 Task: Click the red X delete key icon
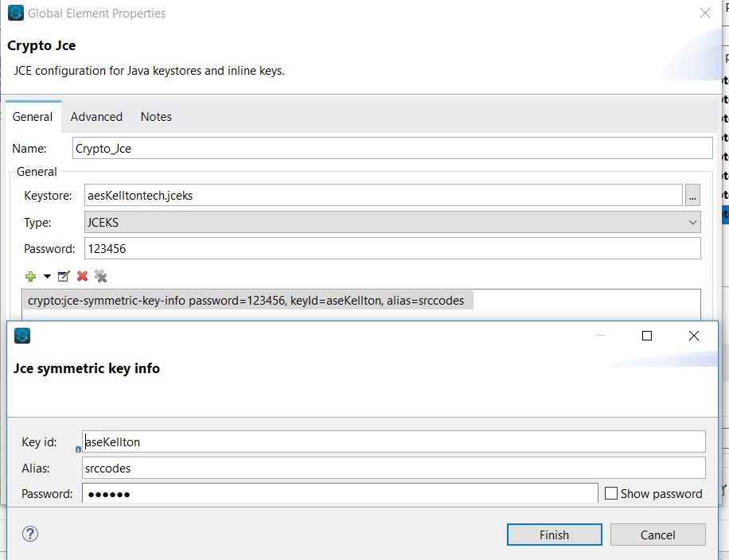click(x=82, y=276)
